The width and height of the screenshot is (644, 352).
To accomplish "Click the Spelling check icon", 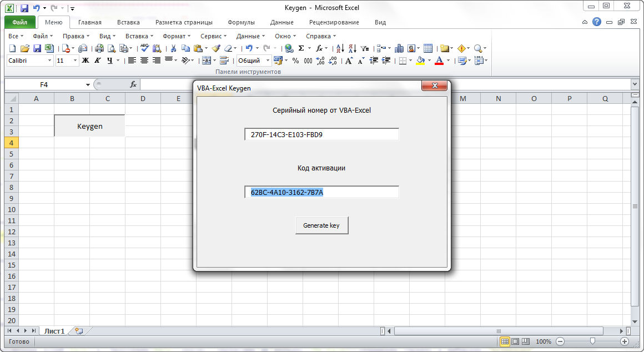I will click(x=144, y=48).
